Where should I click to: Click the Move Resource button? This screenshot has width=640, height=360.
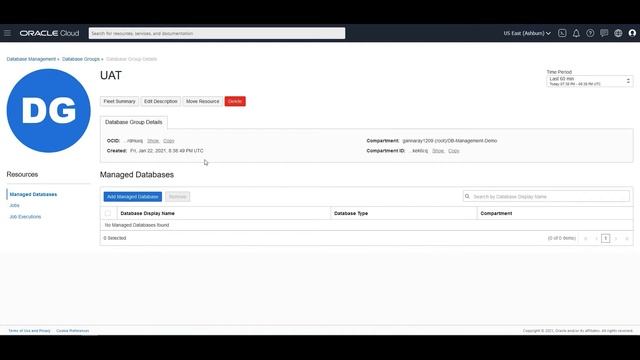(x=202, y=101)
